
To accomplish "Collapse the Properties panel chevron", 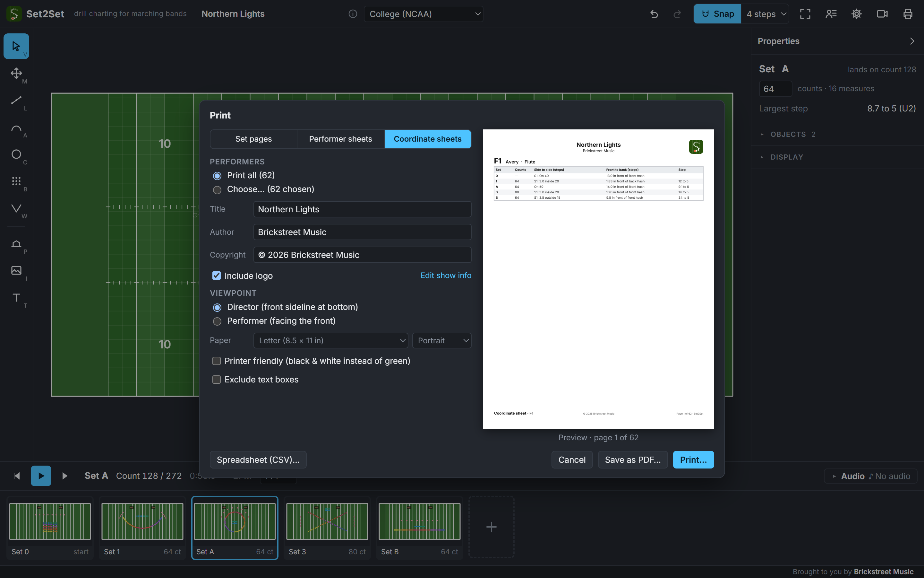I will [x=912, y=41].
